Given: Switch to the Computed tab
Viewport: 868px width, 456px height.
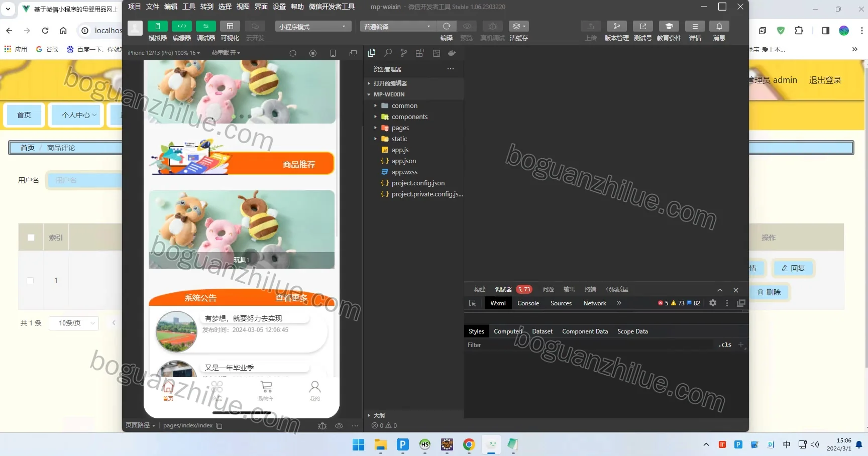Looking at the screenshot, I should pyautogui.click(x=508, y=331).
